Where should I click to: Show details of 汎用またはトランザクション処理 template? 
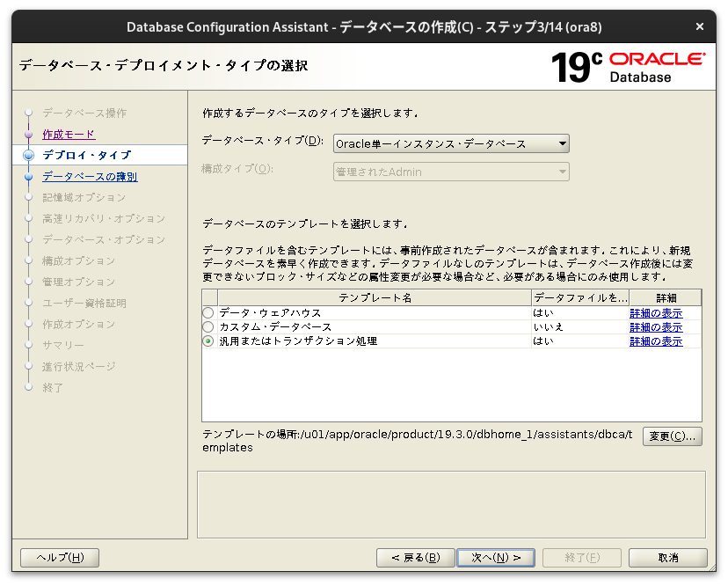tap(656, 341)
